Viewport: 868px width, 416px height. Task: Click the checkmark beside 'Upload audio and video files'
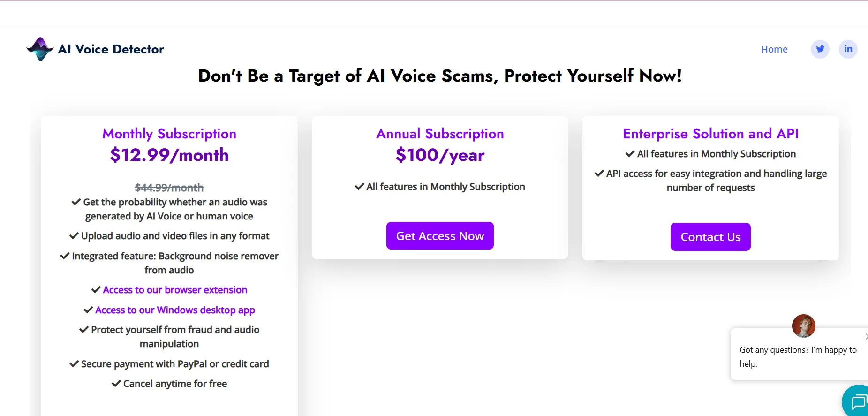[74, 236]
